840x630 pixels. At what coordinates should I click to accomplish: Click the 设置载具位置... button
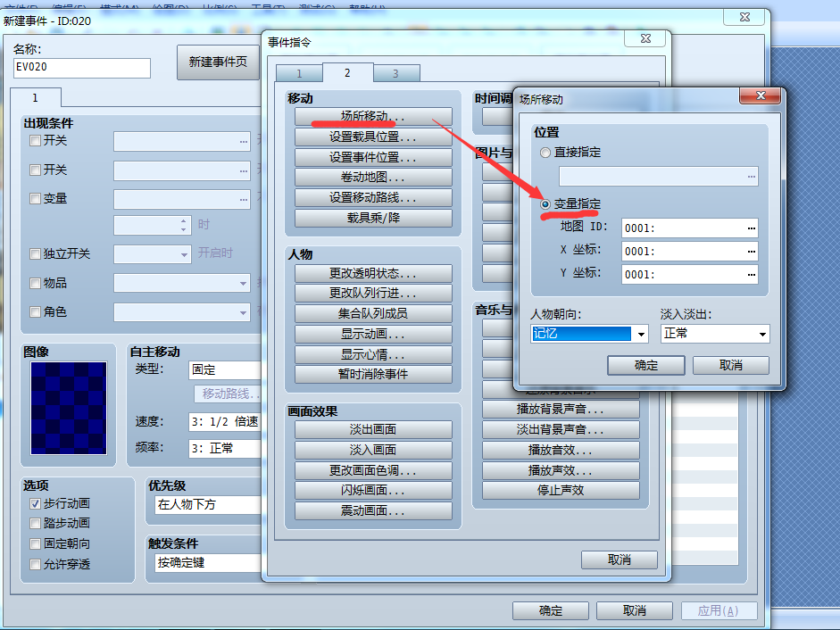[x=373, y=137]
